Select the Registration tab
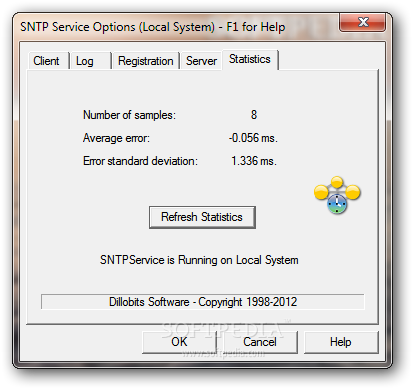Viewport: 413px width, 389px height. point(146,61)
